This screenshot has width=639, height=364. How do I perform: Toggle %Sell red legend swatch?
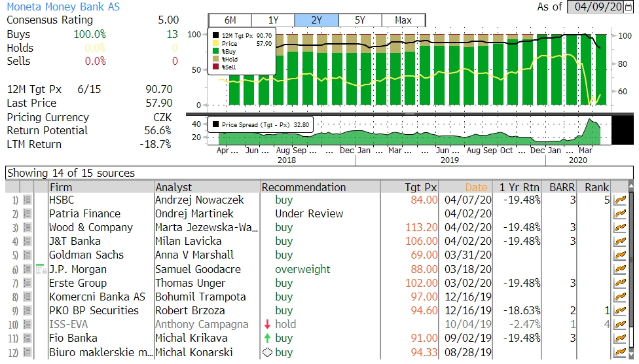(x=215, y=67)
